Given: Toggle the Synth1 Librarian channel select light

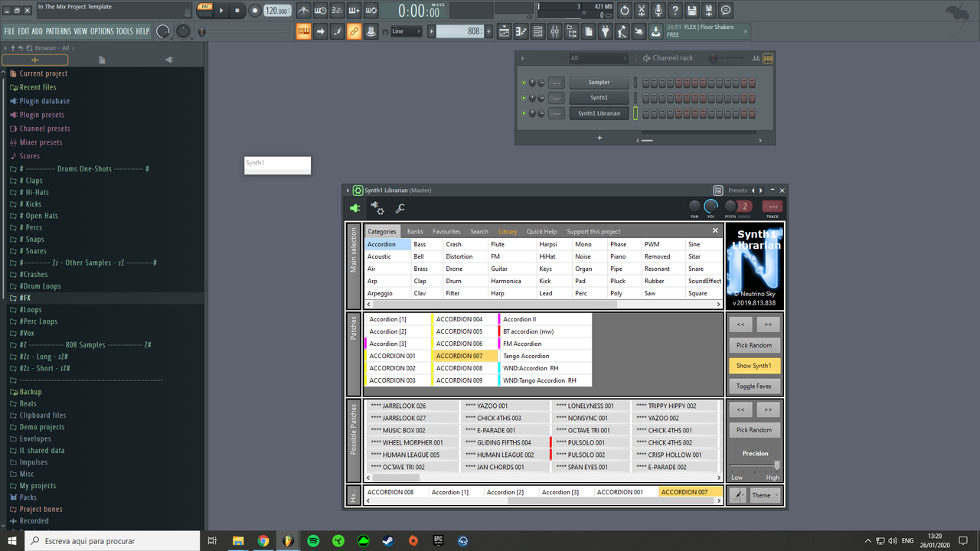Looking at the screenshot, I should [635, 113].
